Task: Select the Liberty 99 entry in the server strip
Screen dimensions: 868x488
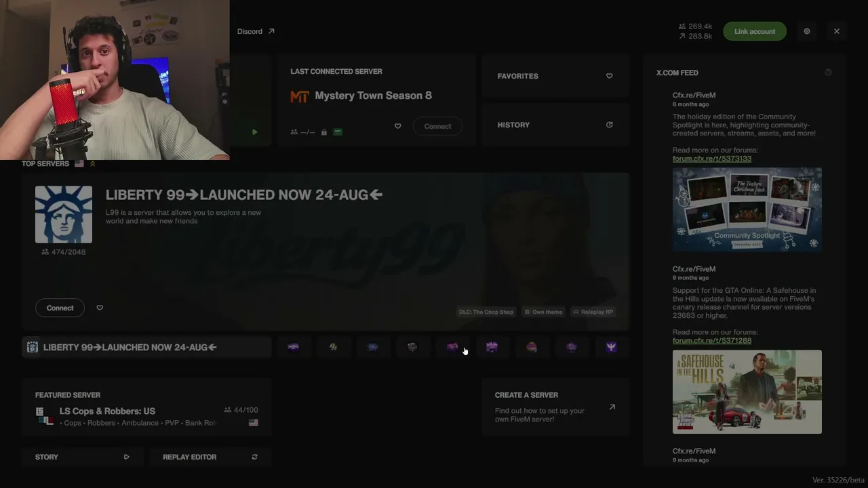Action: [146, 347]
